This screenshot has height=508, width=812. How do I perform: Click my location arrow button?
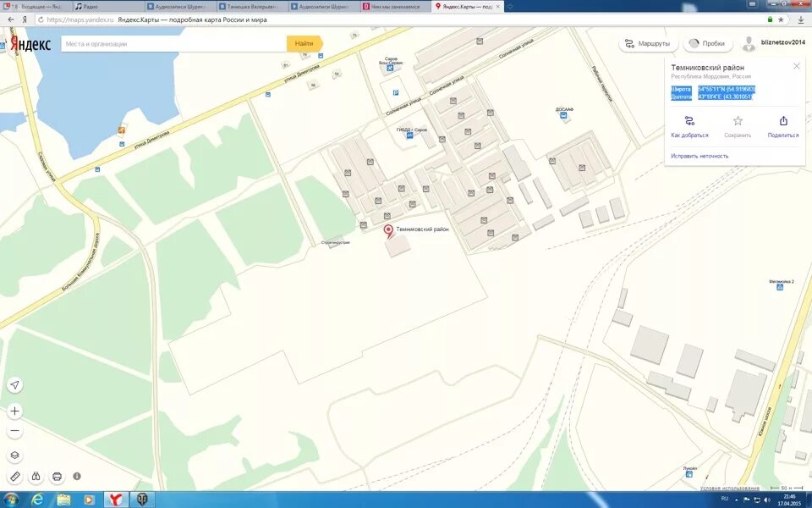[x=14, y=385]
